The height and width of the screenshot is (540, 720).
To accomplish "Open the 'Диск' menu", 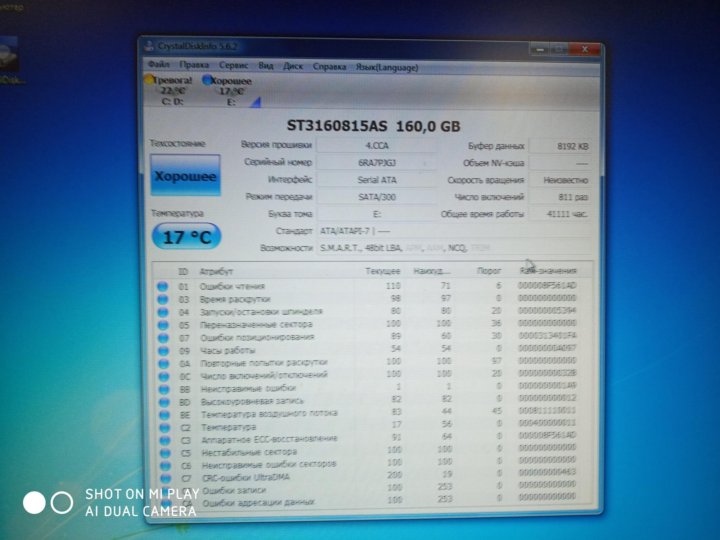I will (294, 66).
